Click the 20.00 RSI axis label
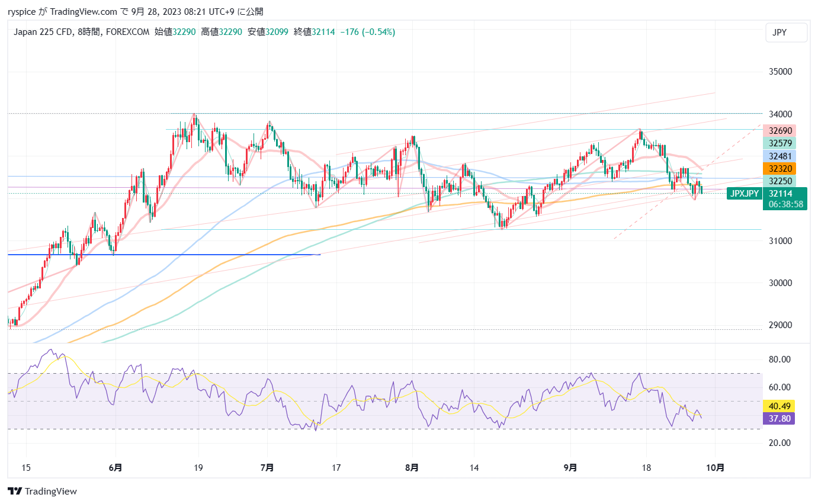The width and height of the screenshot is (818, 504). [x=779, y=442]
